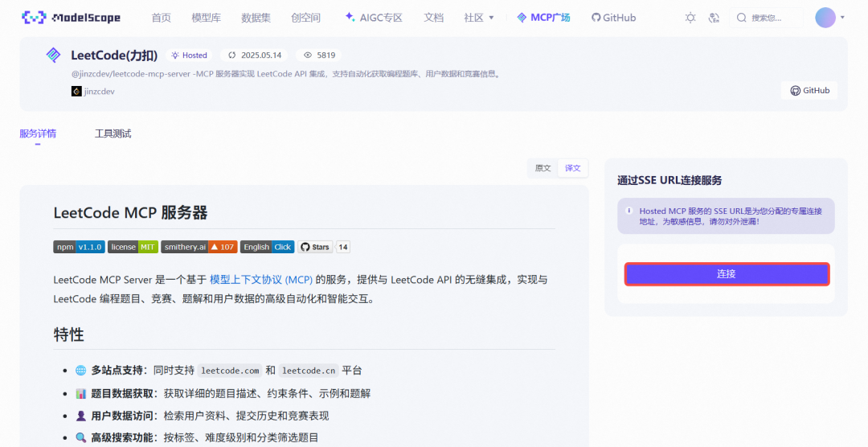The height and width of the screenshot is (447, 868).
Task: Open GitHub button in service header
Action: [x=809, y=90]
